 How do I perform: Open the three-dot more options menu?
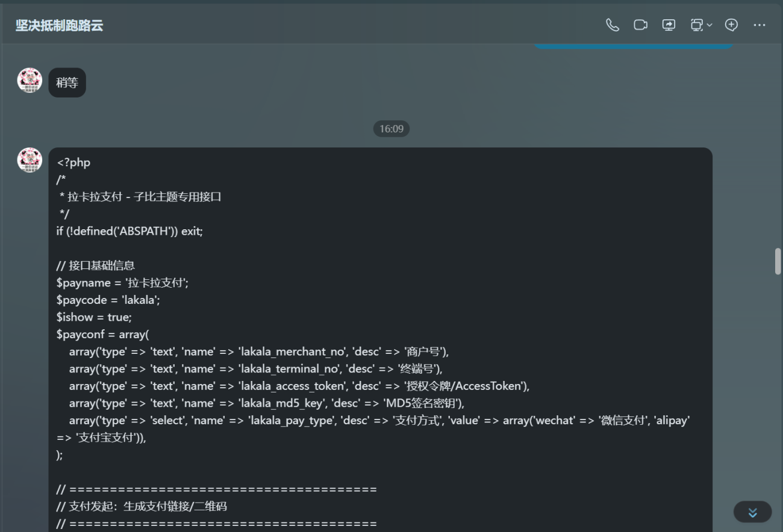click(x=760, y=25)
